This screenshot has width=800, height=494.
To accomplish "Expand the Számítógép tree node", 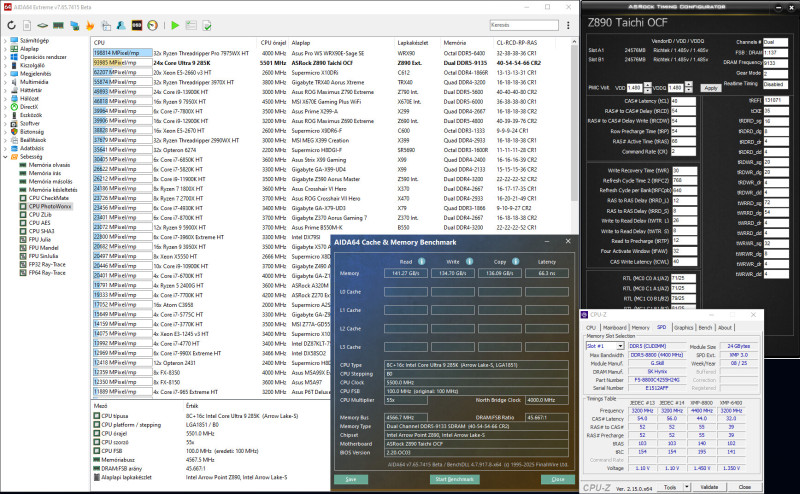I will [x=5, y=40].
